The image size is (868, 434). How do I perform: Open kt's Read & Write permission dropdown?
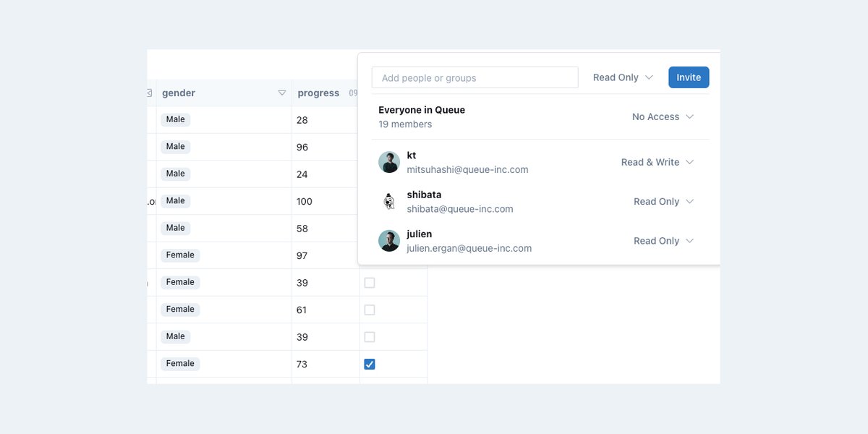(x=657, y=163)
